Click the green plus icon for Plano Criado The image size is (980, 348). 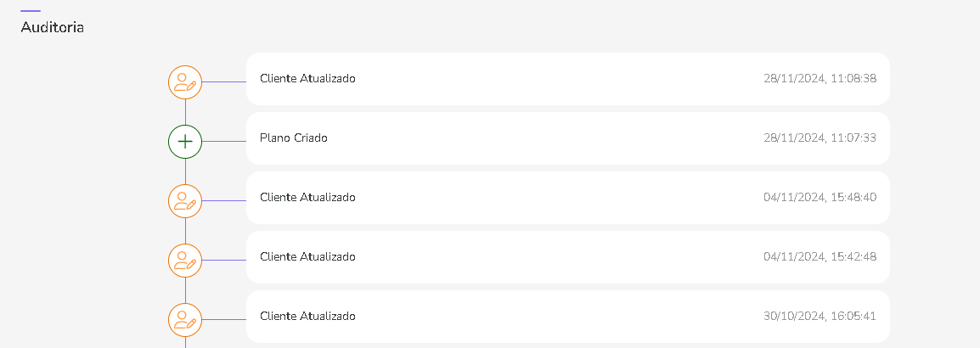point(185,142)
